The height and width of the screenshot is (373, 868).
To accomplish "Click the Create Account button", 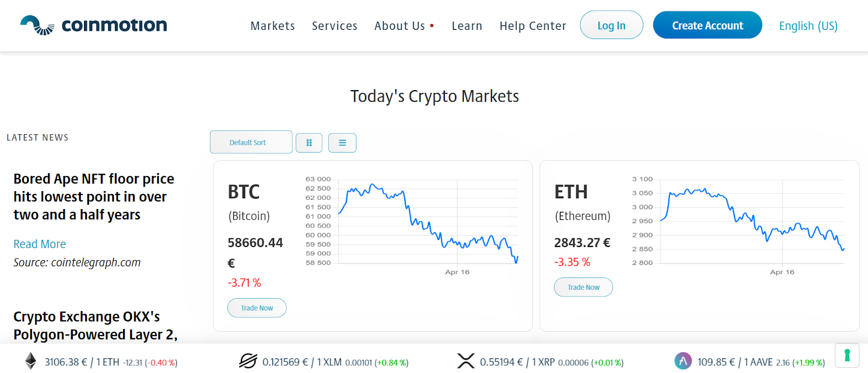I will 707,25.
